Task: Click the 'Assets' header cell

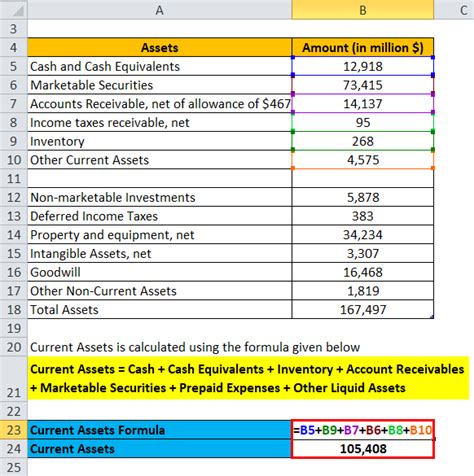Action: click(x=159, y=47)
